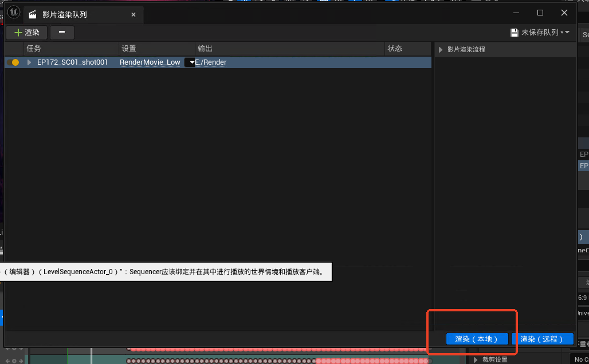589x364 pixels.
Task: Click the 状态 column header
Action: 395,49
